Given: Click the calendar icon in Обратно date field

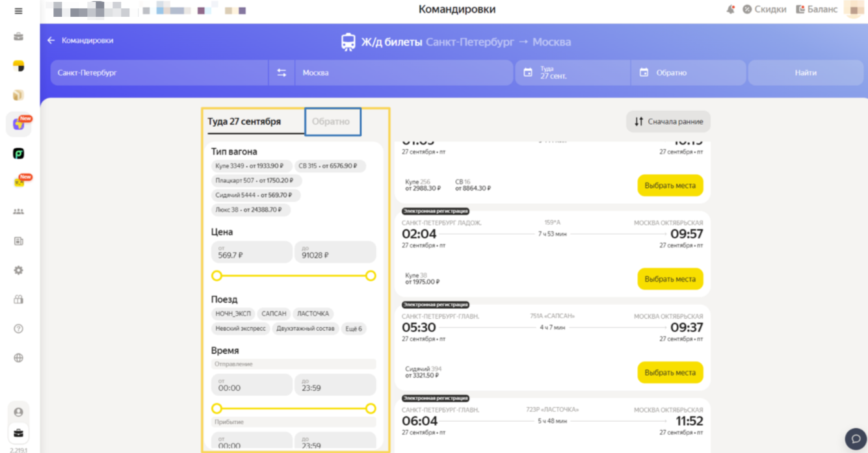Looking at the screenshot, I should (644, 73).
